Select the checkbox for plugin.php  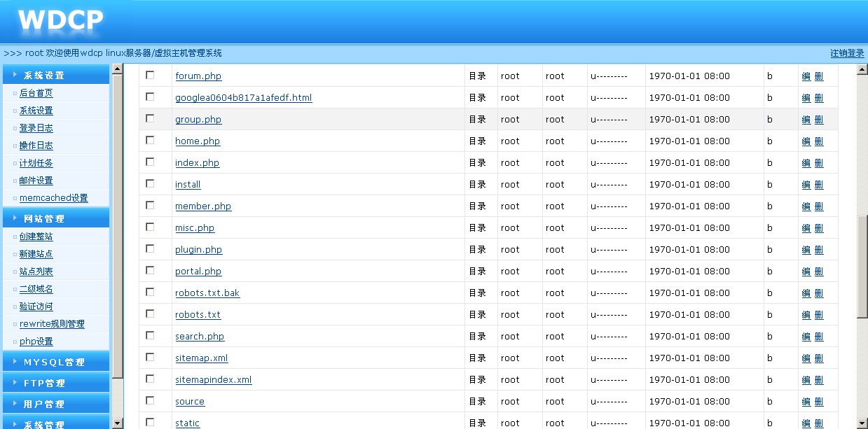click(150, 249)
